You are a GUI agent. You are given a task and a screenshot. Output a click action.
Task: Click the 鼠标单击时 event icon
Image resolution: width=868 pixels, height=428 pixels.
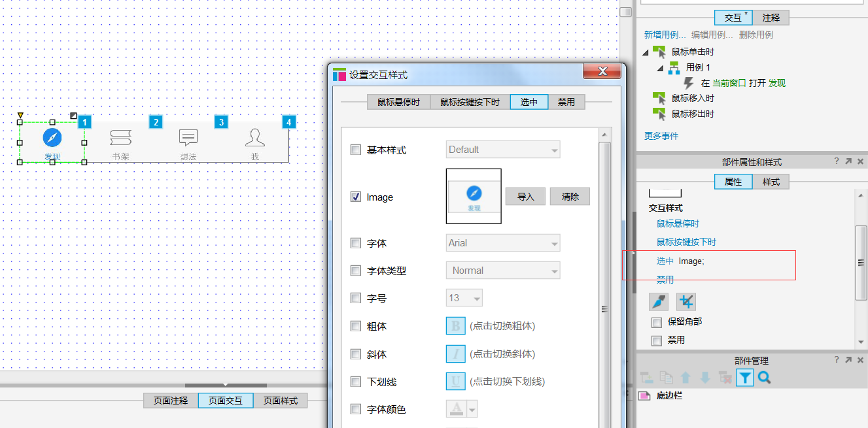659,52
